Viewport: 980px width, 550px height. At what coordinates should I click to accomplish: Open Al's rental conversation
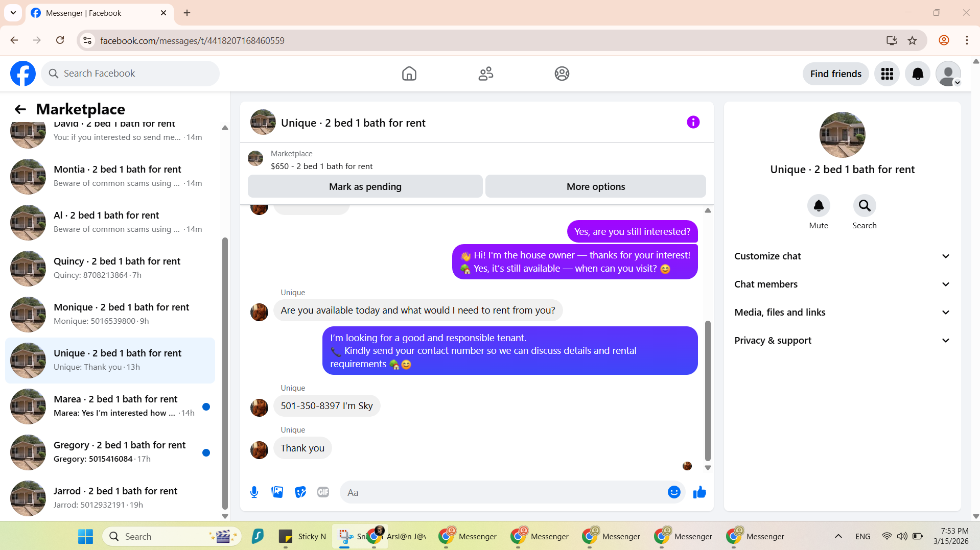click(x=110, y=222)
